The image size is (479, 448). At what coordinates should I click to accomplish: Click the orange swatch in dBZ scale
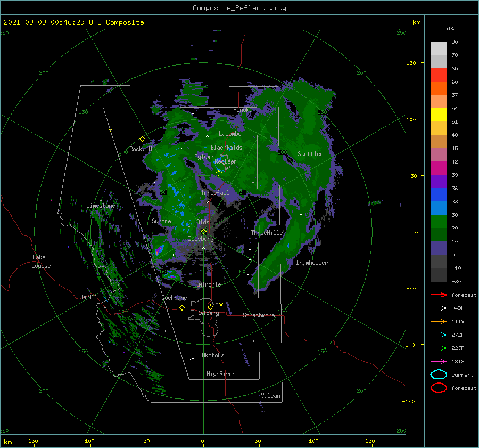(x=439, y=88)
